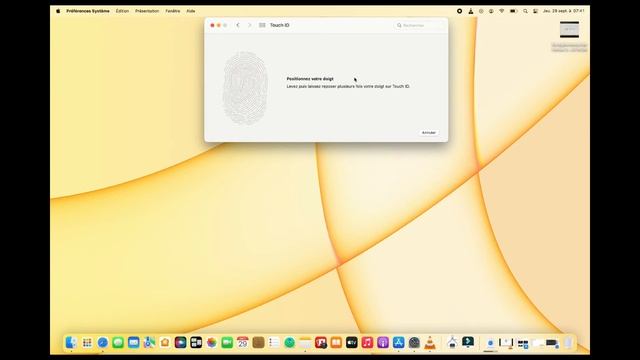The width and height of the screenshot is (640, 360).
Task: Open Notes from the Dock
Action: [305, 342]
